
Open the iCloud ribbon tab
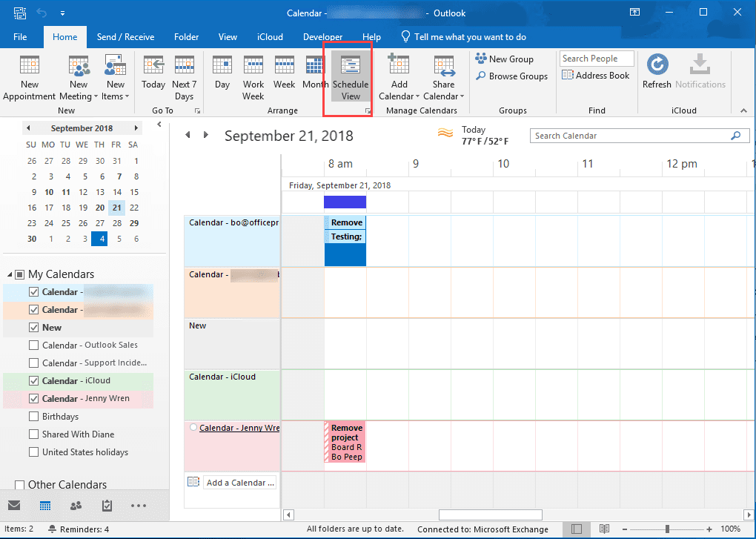pos(269,36)
